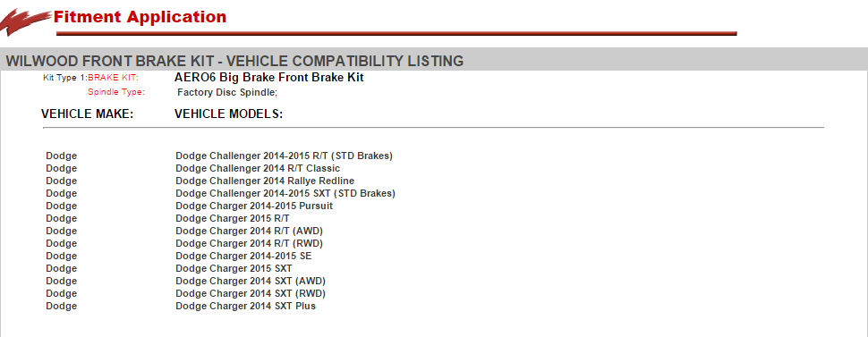Click Dodge Charger 2014 R/T (AWD) entry
The height and width of the screenshot is (337, 868).
point(249,231)
